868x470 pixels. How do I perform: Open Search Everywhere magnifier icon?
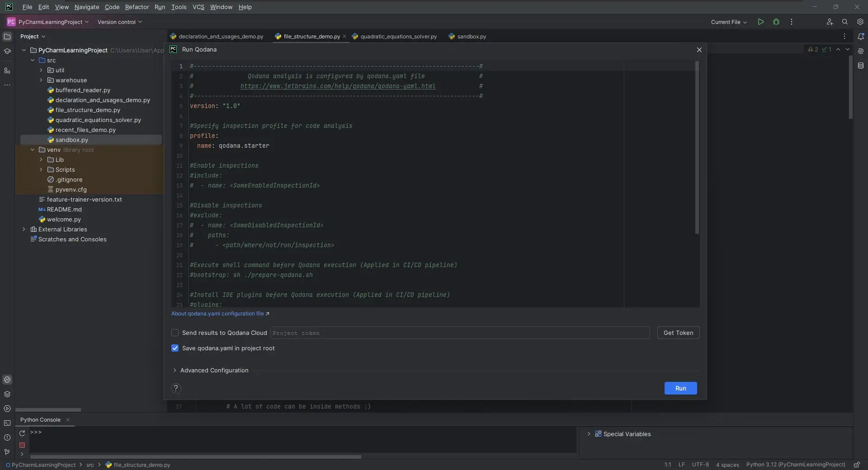tap(844, 22)
